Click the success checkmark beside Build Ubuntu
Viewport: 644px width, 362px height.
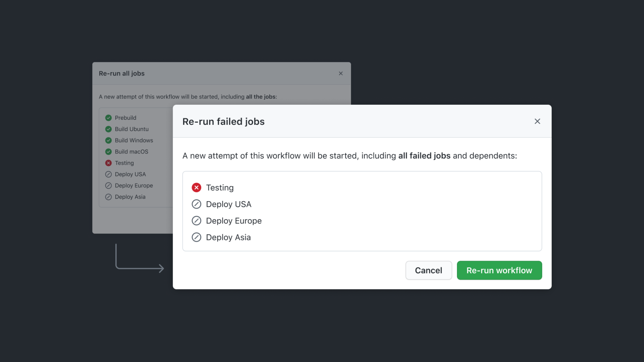[x=108, y=129]
